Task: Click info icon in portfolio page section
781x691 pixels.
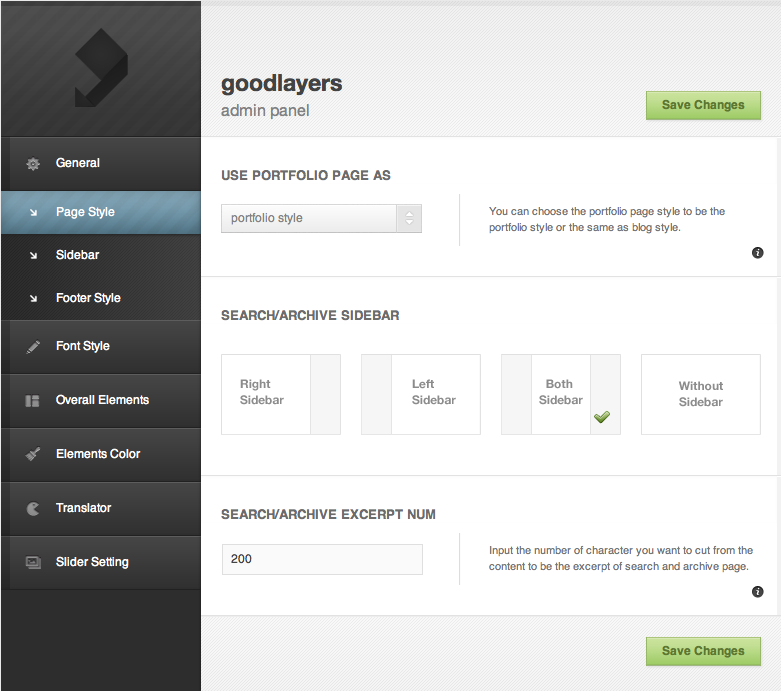Action: (757, 253)
